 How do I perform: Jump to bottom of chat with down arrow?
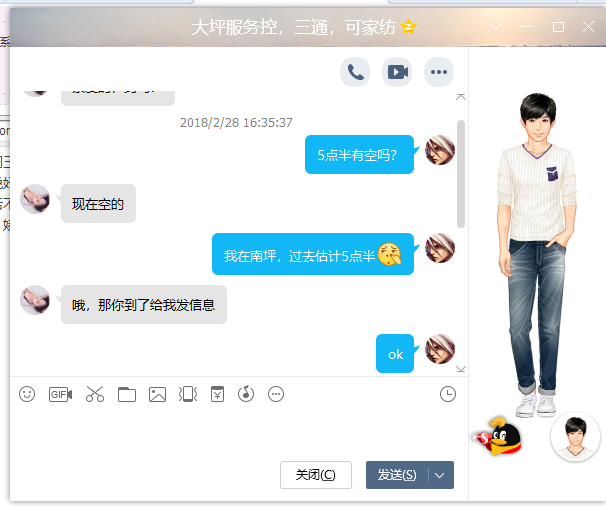461,369
